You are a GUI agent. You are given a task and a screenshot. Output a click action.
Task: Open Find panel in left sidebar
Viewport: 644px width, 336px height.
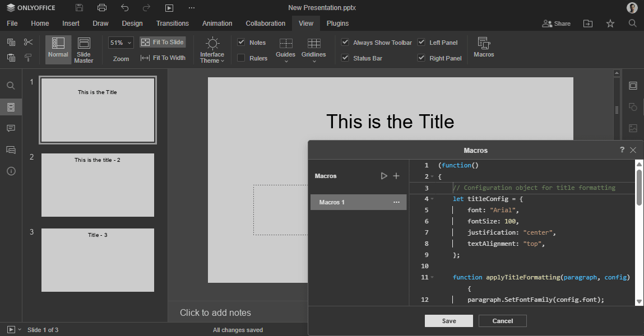[11, 85]
